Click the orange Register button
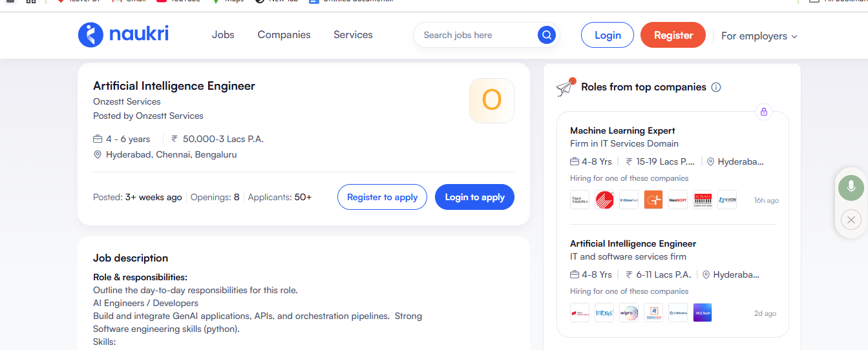The width and height of the screenshot is (868, 350). 673,35
